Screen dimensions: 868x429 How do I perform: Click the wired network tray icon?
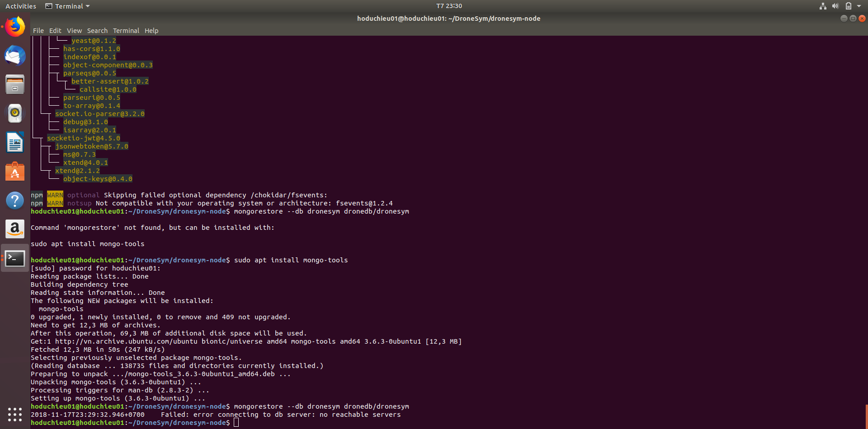[x=822, y=6]
